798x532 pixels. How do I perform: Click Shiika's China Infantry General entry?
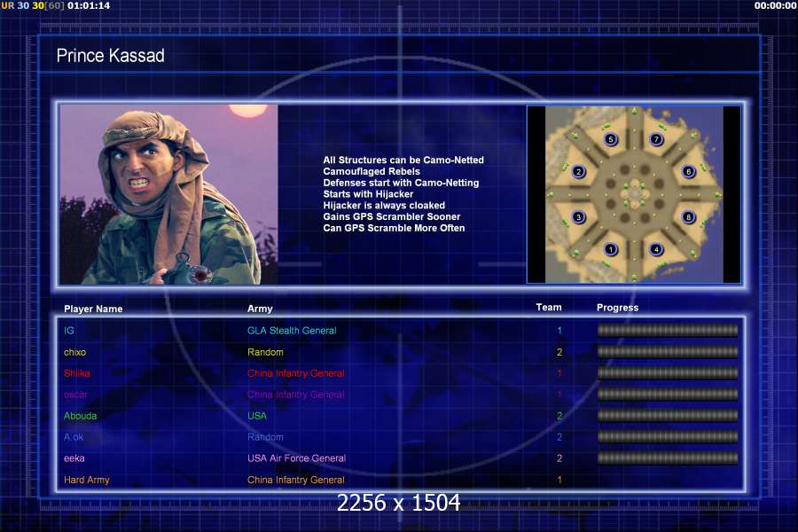click(x=295, y=373)
